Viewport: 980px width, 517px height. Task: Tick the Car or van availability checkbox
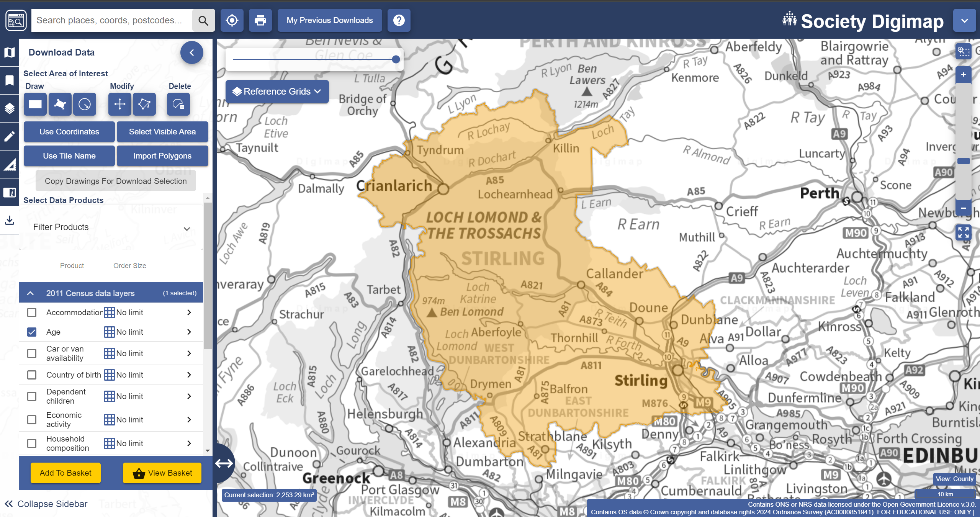point(32,353)
